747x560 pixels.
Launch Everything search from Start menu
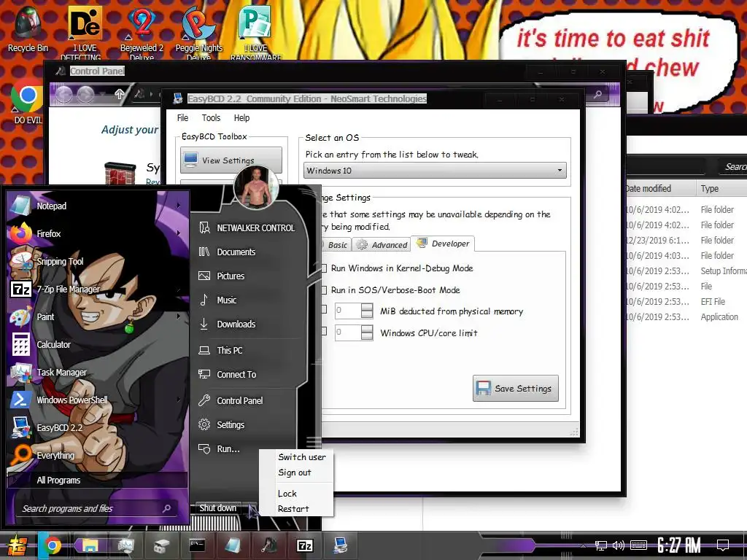coord(55,455)
